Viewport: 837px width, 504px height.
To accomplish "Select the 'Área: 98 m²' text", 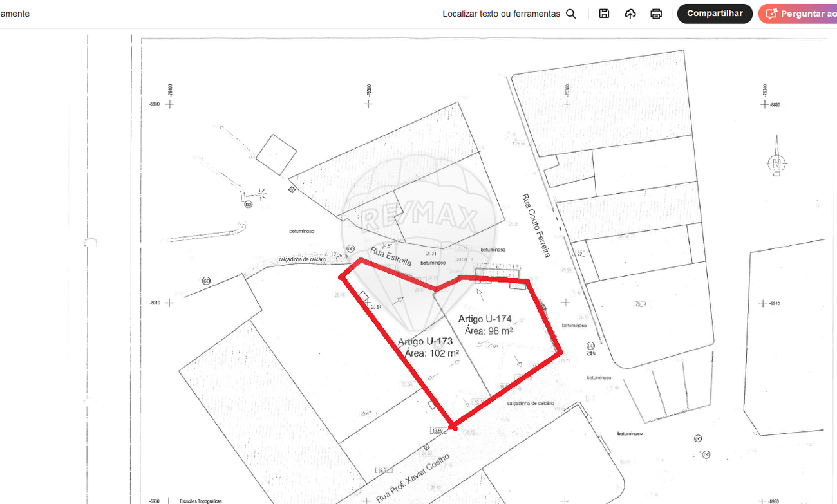I will [x=489, y=330].
